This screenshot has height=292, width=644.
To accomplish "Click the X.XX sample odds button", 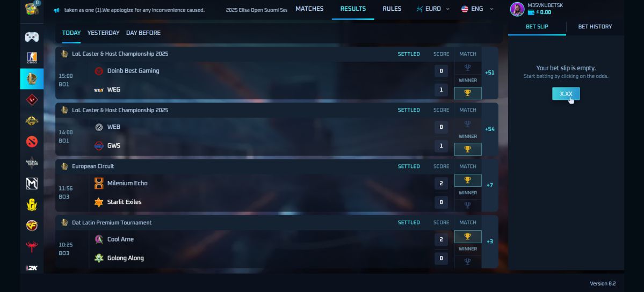I will point(566,93).
